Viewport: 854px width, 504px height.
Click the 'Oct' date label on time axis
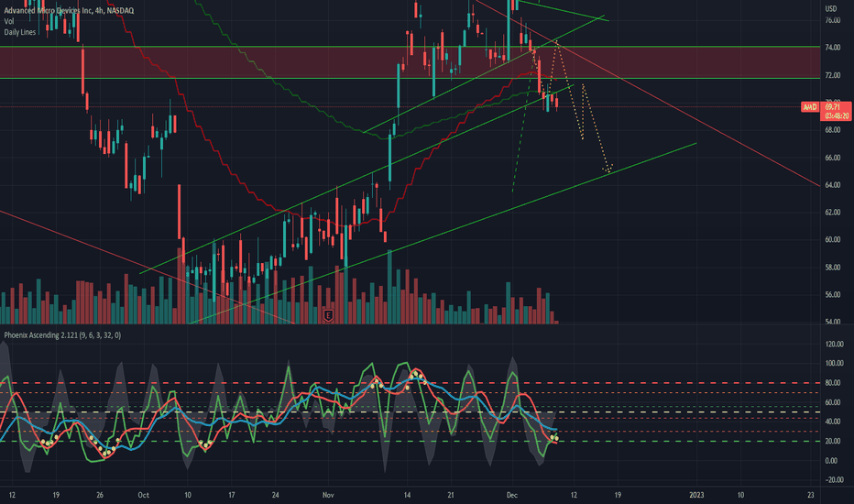click(x=143, y=495)
